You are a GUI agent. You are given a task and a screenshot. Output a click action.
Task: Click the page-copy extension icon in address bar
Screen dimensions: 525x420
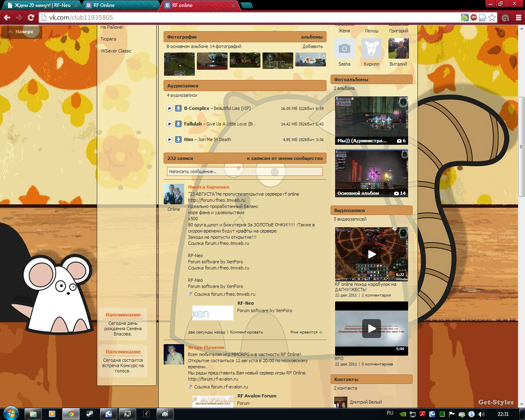click(483, 17)
